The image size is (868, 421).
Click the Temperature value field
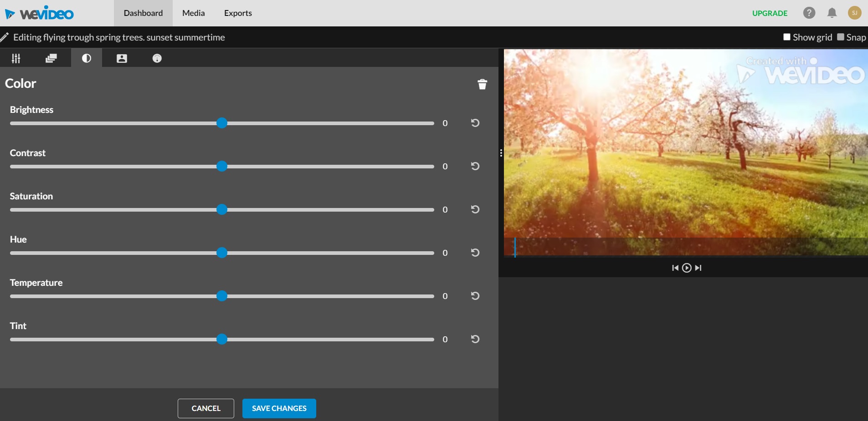[445, 296]
